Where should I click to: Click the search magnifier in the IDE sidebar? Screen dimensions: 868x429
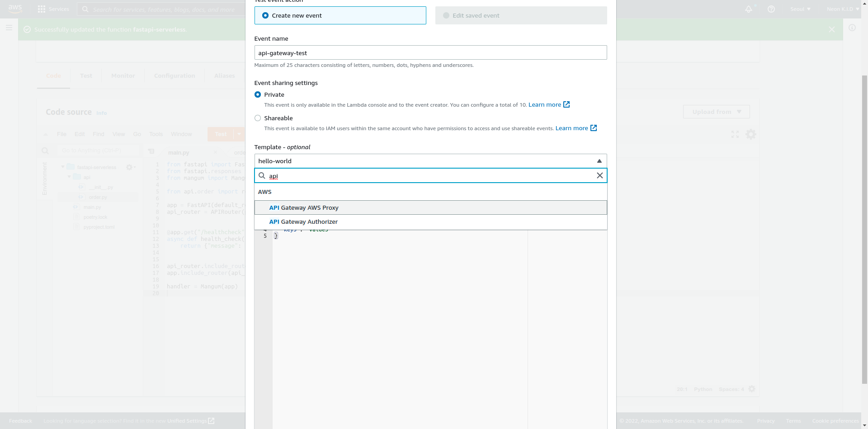45,151
